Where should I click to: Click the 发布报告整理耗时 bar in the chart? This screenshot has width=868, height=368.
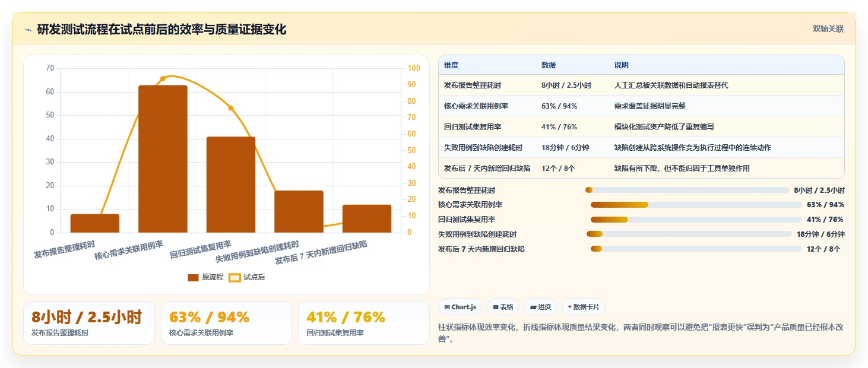point(95,223)
